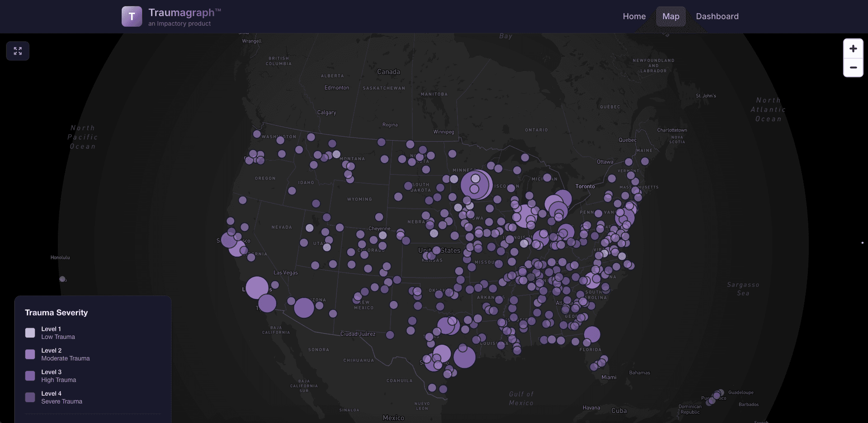Click the 'Edmonton' city label
The height and width of the screenshot is (423, 868).
tap(337, 88)
